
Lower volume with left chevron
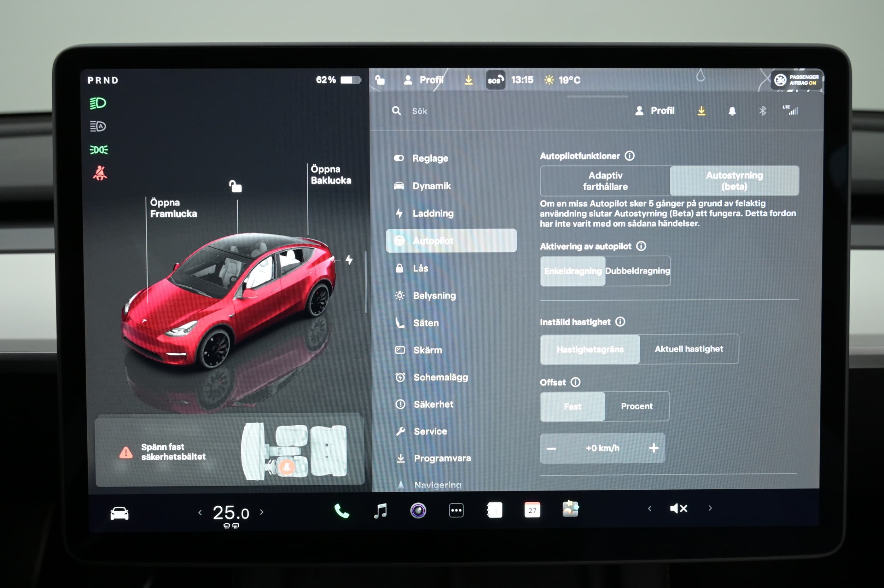click(x=650, y=508)
